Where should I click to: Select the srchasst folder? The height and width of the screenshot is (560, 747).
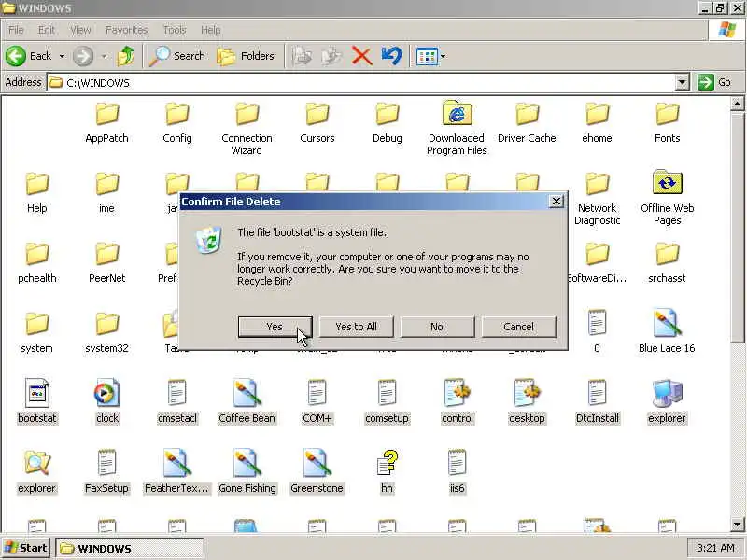point(667,263)
